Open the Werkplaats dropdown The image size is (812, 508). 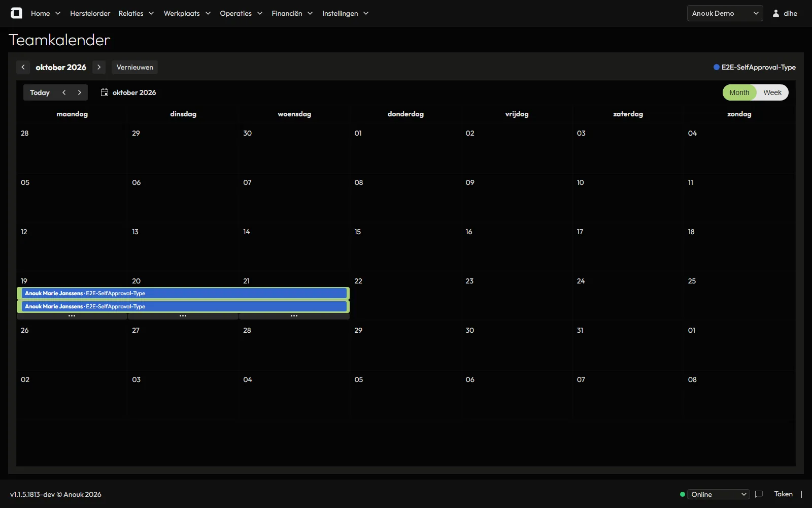(187, 14)
